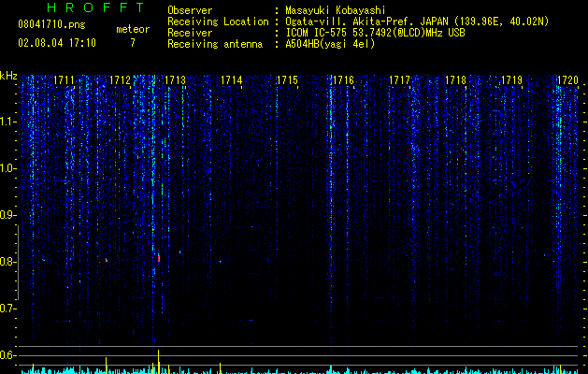588x374 pixels.
Task: Click the Receiving antenna label
Action: [x=215, y=44]
